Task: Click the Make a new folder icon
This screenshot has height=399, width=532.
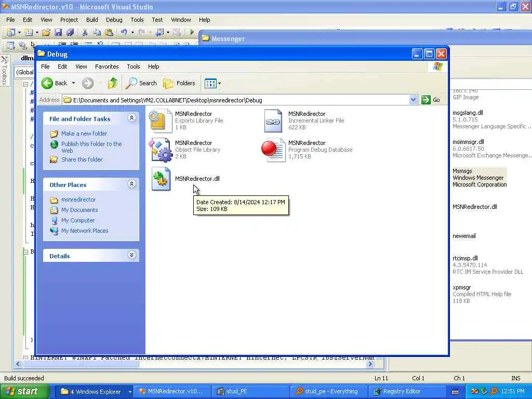Action: click(x=54, y=134)
